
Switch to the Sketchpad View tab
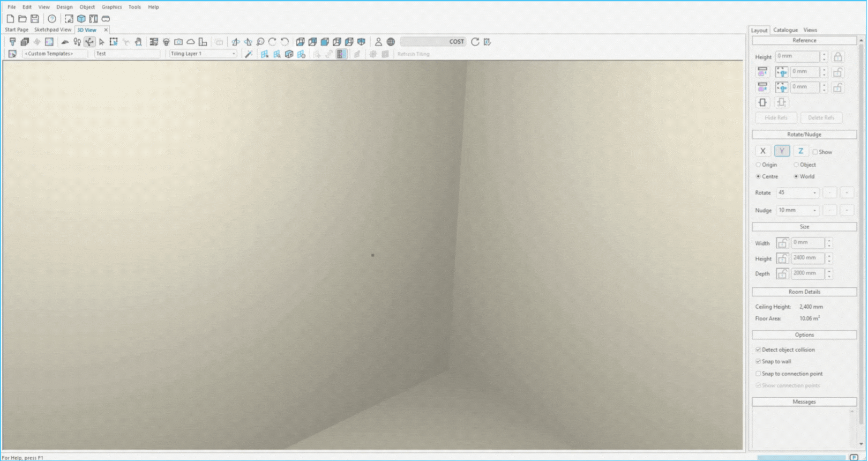coord(53,30)
